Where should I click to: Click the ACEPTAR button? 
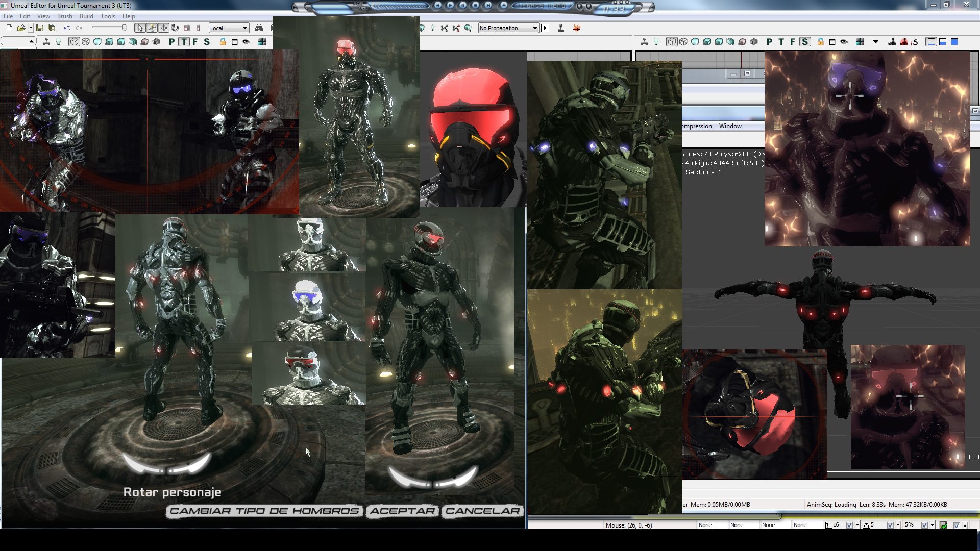pyautogui.click(x=402, y=511)
